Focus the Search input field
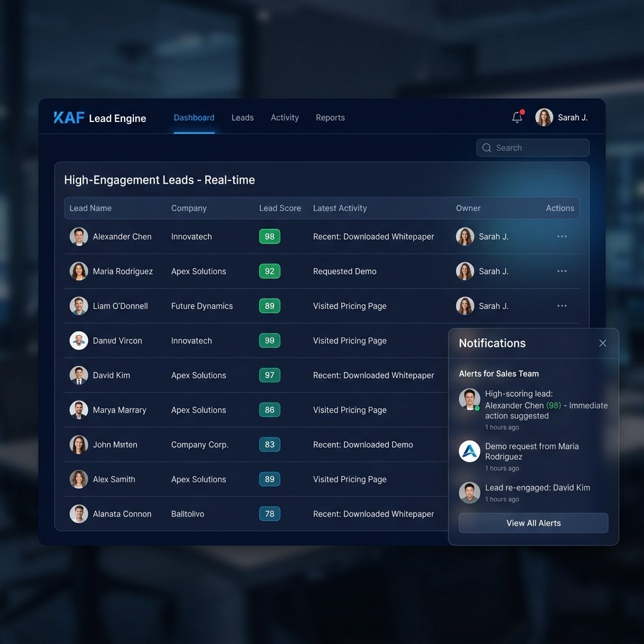 (x=533, y=148)
